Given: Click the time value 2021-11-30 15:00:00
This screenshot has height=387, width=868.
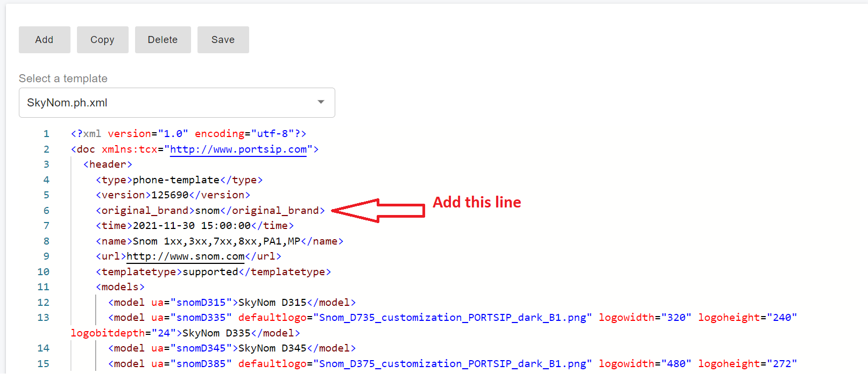Looking at the screenshot, I should point(192,226).
